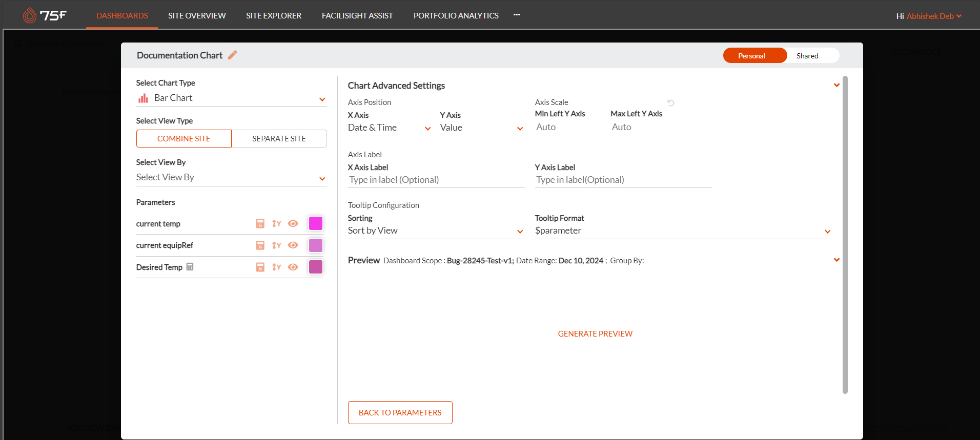Open the Tooltip Format $parameter dropdown
Viewport: 980px width, 440px height.
(x=683, y=231)
